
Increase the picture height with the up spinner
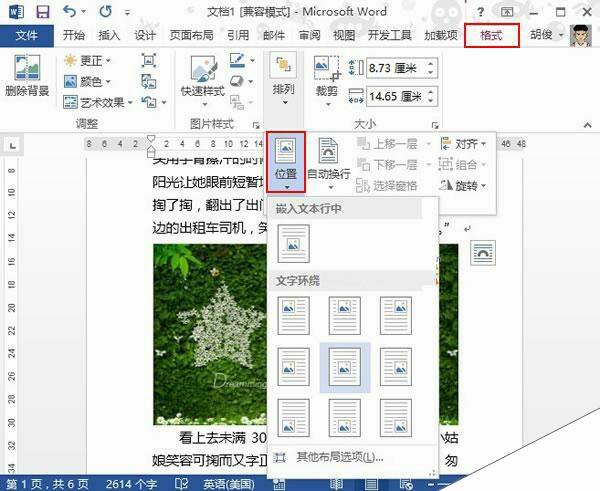point(431,64)
